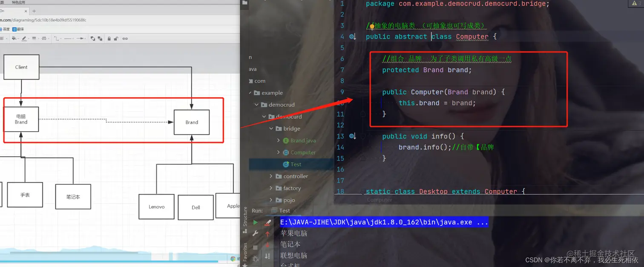Select the Lenovo box in diagram
The width and height of the screenshot is (644, 267).
156,207
